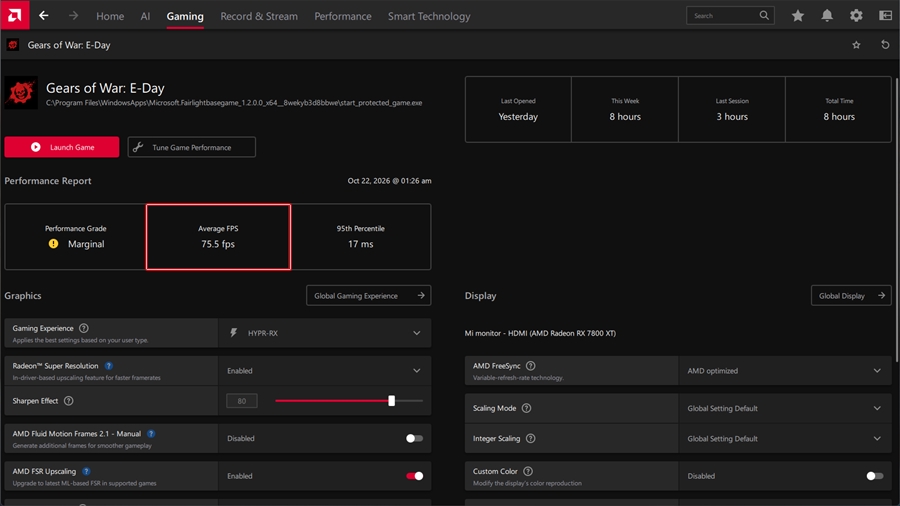The image size is (900, 506).
Task: Open AMD Fluid Motion Frames help icon
Action: click(151, 434)
